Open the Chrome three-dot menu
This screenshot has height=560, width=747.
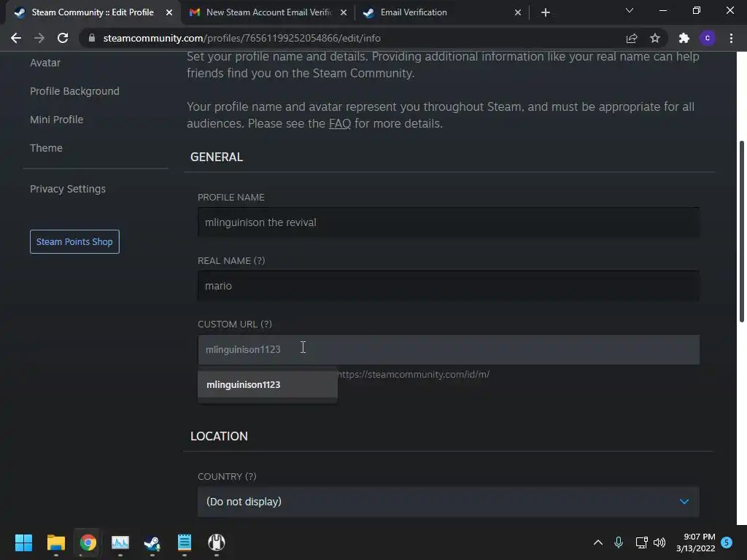point(731,38)
